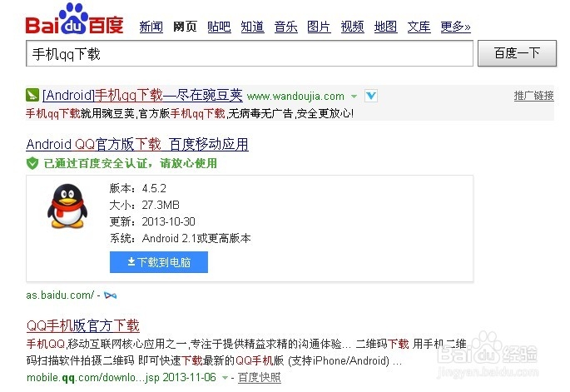Screen dimensions: 570x392
Task: Click the 百度一下 search button
Action: tap(517, 53)
